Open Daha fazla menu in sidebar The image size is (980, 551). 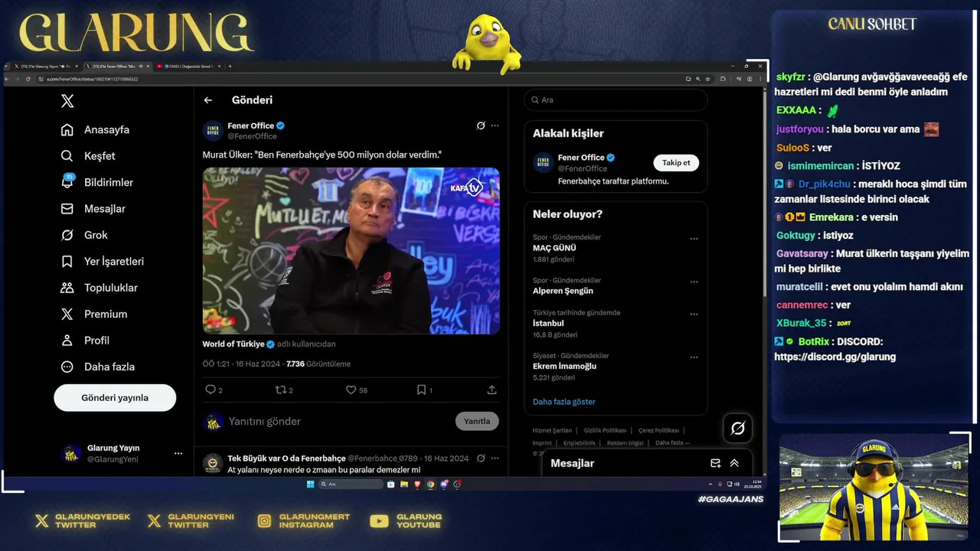pyautogui.click(x=98, y=367)
